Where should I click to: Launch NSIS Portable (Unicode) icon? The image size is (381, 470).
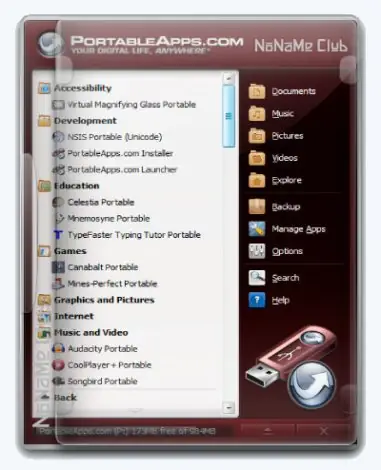(x=58, y=137)
